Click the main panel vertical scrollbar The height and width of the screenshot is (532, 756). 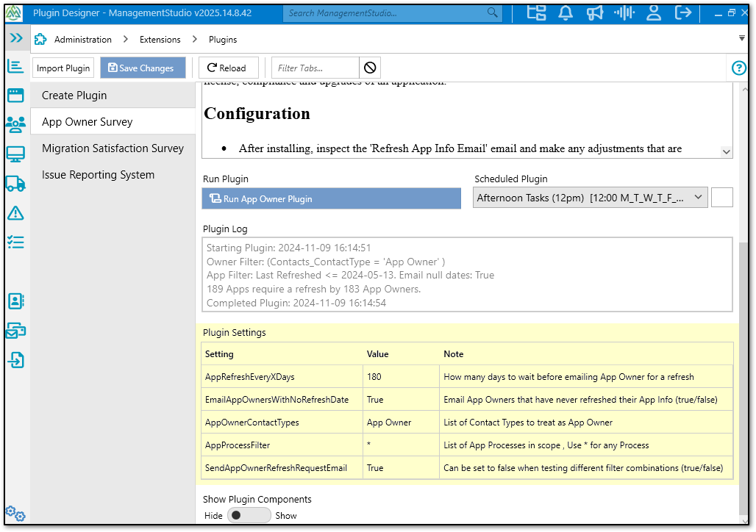tap(744, 378)
